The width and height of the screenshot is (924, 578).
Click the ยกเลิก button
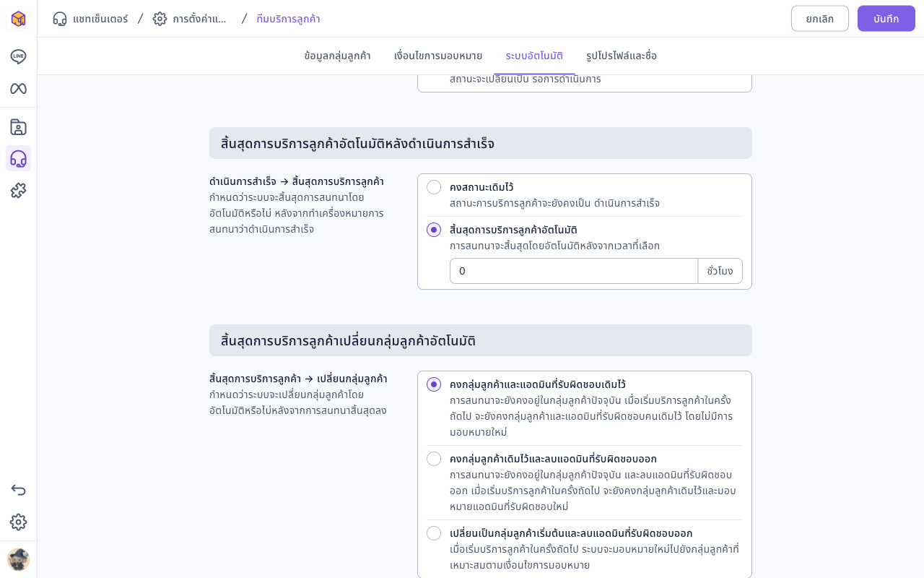point(820,19)
